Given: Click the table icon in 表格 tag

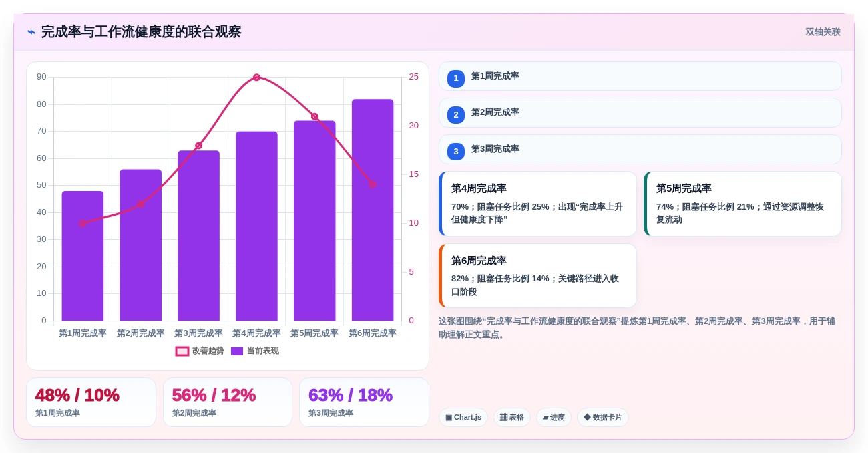Looking at the screenshot, I should pos(503,418).
